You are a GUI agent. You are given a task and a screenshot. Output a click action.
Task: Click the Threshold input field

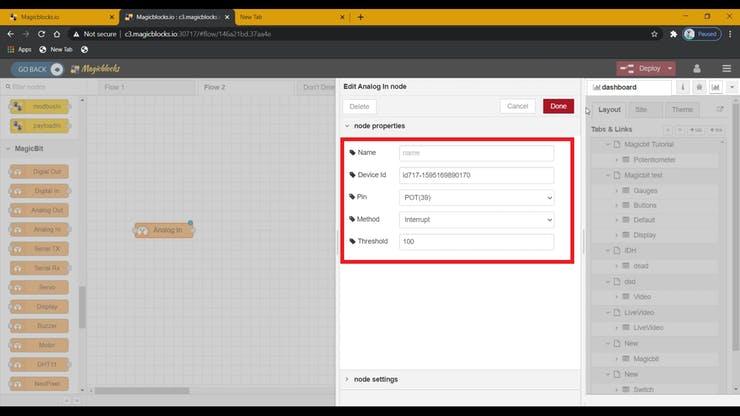476,242
